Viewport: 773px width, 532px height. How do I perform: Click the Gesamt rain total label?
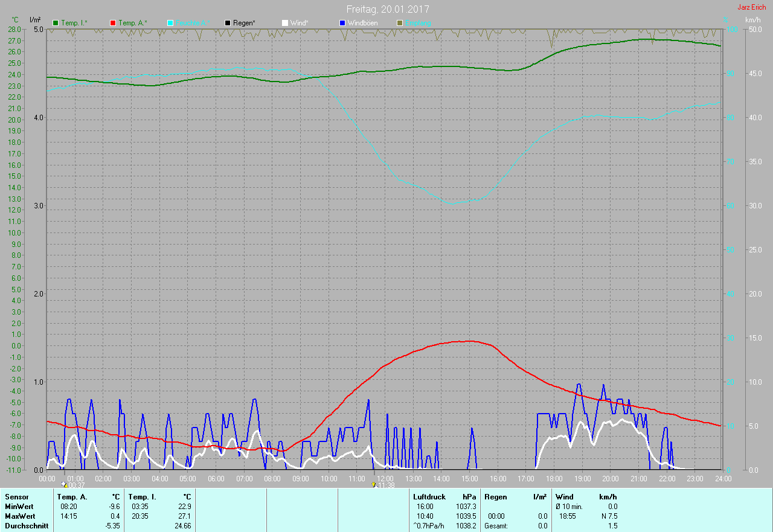coord(496,526)
